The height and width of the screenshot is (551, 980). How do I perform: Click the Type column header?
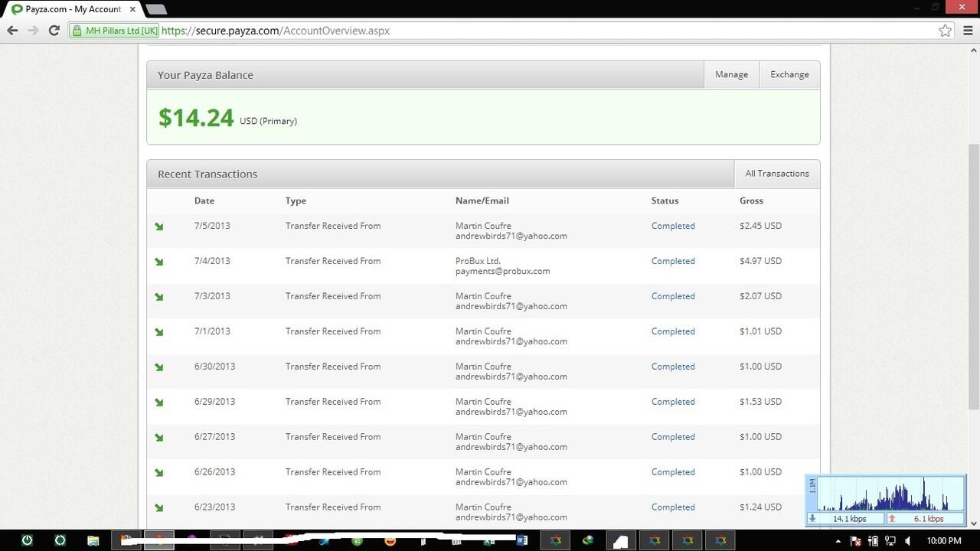pyautogui.click(x=296, y=201)
